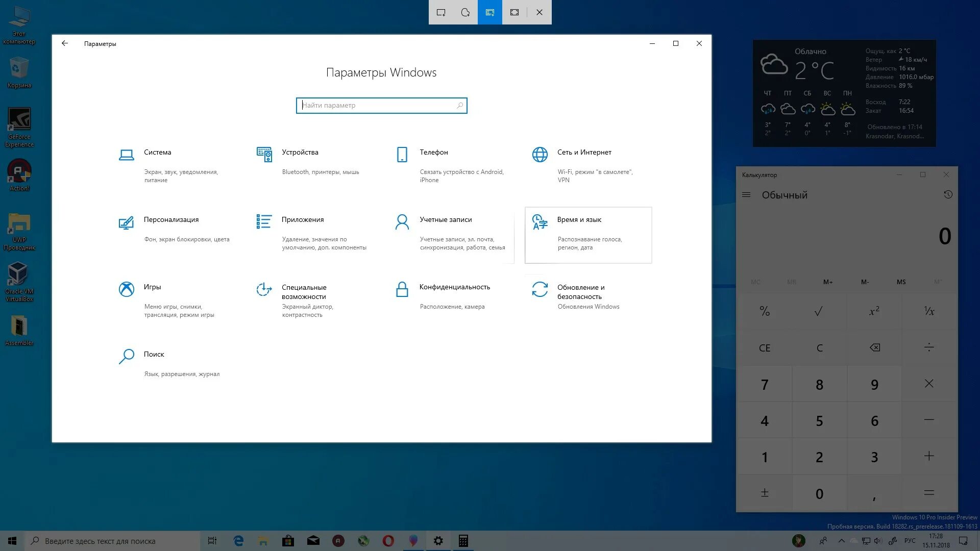This screenshot has height=551, width=980.
Task: Open Персонализация settings tile
Action: (171, 220)
